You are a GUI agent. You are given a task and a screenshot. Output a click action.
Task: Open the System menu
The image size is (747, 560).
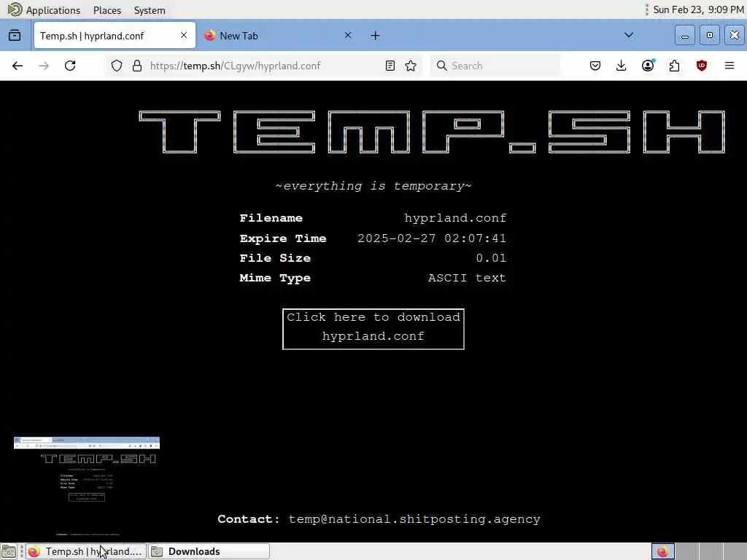[150, 10]
